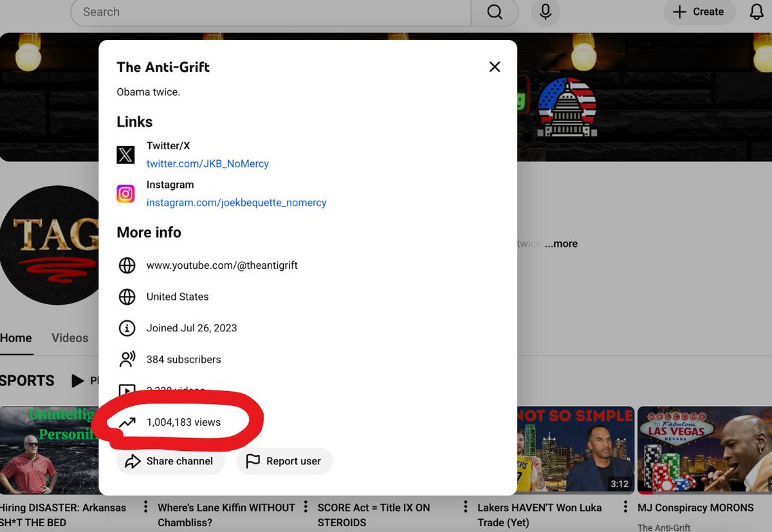
Task: Select the 1,004,183 views text
Action: click(x=183, y=423)
